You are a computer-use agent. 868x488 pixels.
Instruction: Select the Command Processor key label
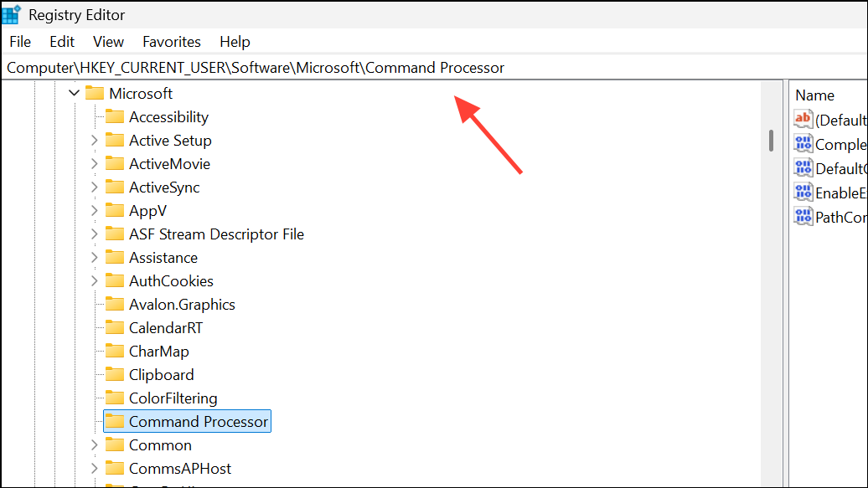(x=199, y=422)
